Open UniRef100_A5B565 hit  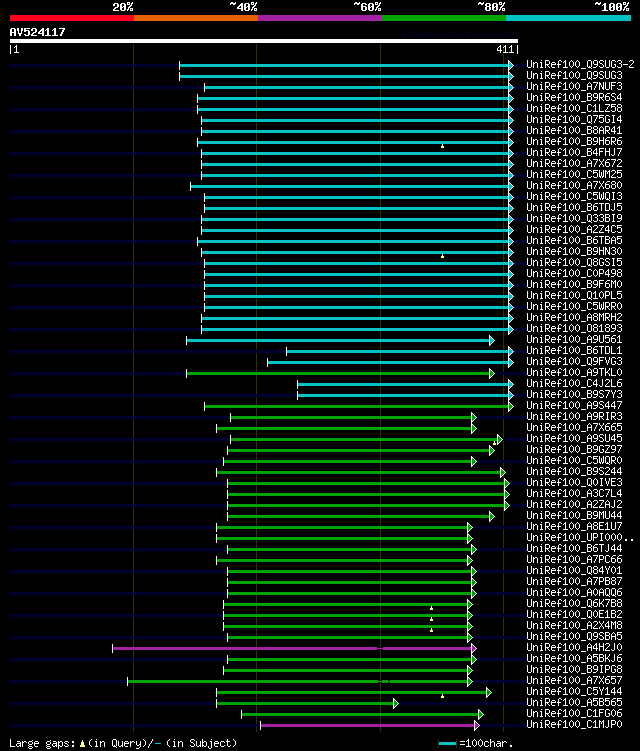pyautogui.click(x=574, y=703)
